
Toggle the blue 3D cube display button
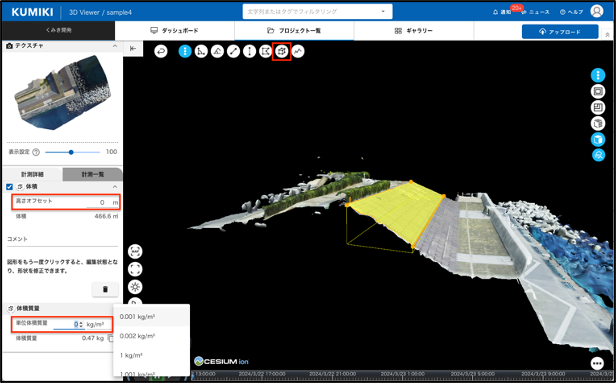pyautogui.click(x=598, y=139)
